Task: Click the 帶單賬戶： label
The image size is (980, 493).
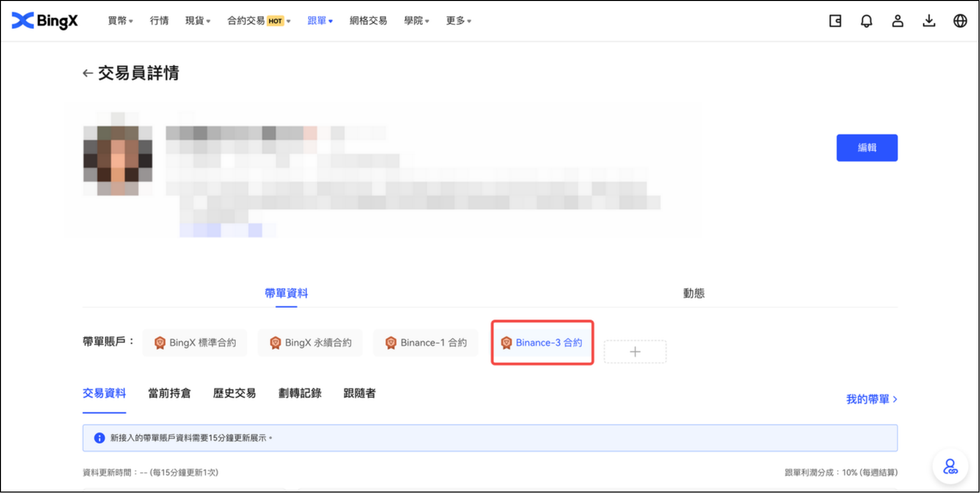Action: pos(108,341)
